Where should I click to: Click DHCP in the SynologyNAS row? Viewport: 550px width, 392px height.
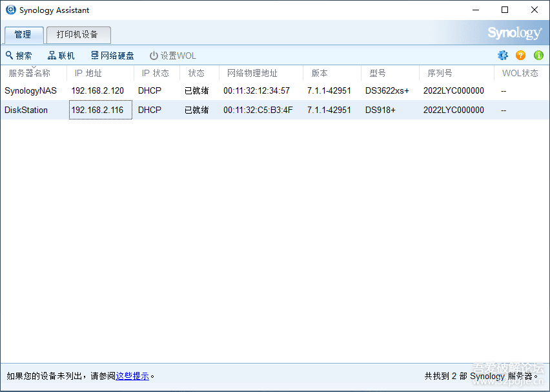pyautogui.click(x=150, y=91)
